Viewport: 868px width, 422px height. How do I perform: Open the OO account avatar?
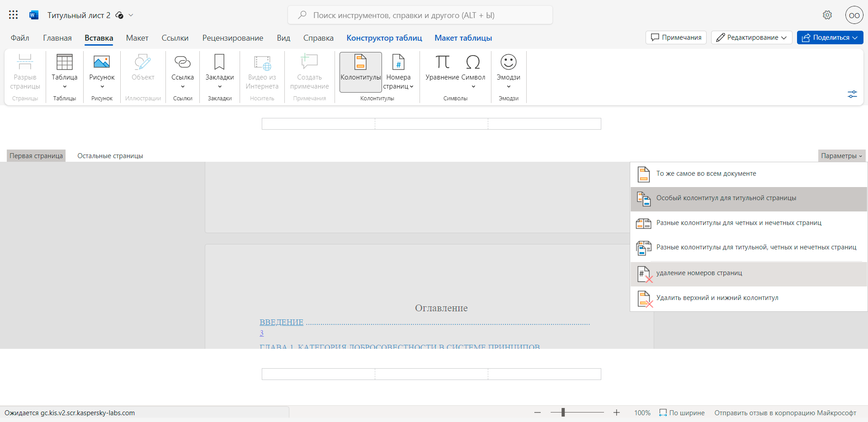[x=854, y=15]
